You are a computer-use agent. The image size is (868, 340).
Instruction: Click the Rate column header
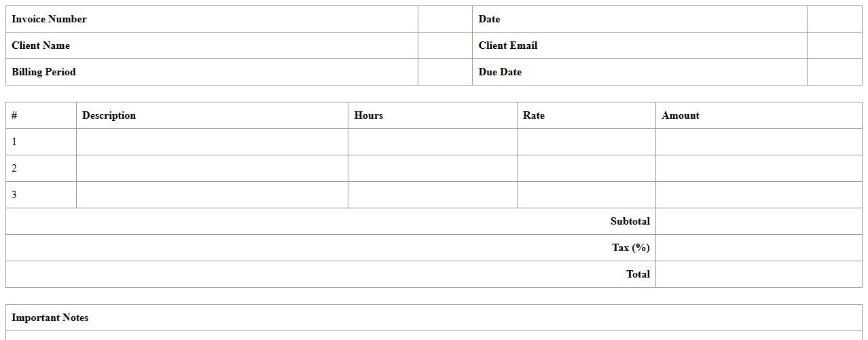coord(534,115)
